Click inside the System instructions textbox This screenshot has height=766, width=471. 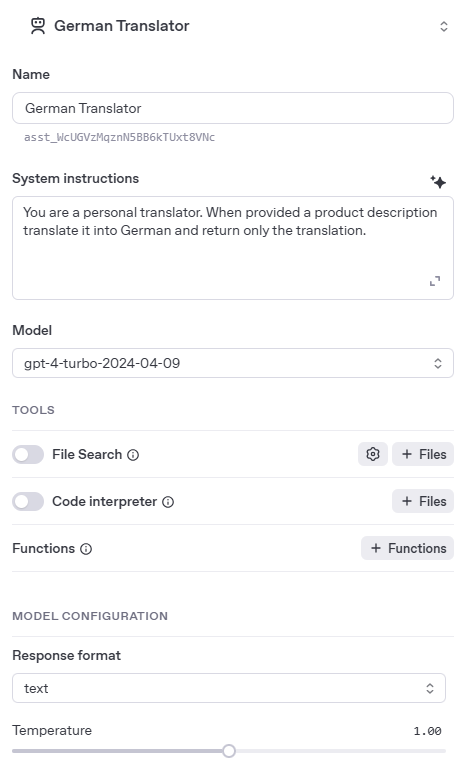click(x=233, y=248)
